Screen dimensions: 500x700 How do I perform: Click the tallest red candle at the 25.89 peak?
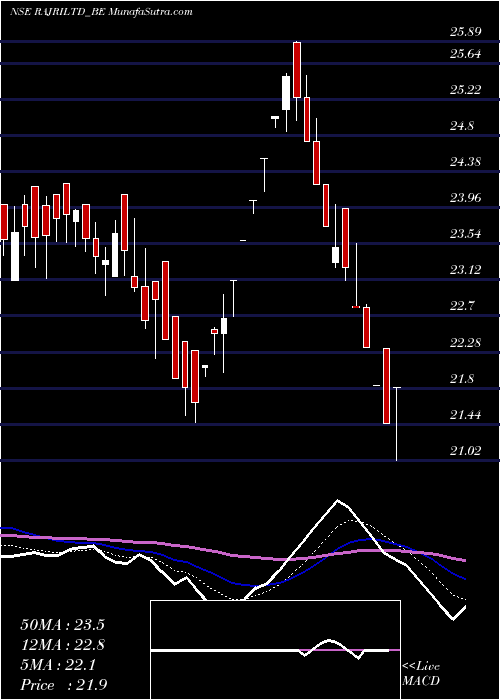tap(297, 70)
